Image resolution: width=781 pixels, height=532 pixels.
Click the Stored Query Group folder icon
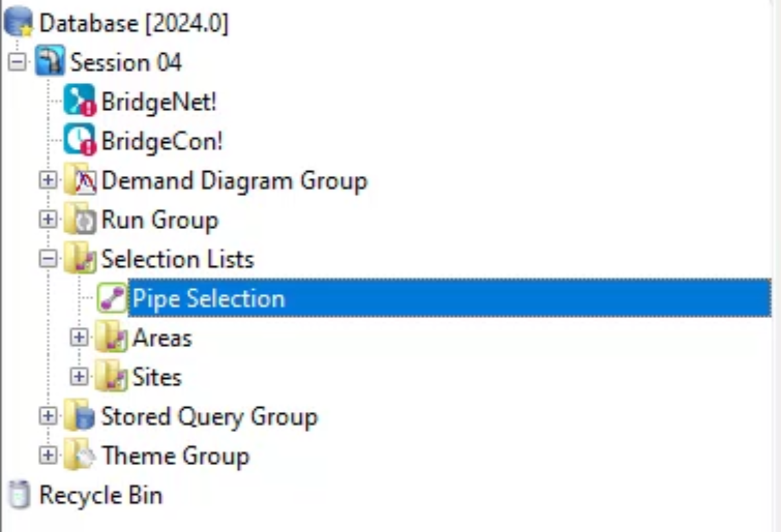80,415
